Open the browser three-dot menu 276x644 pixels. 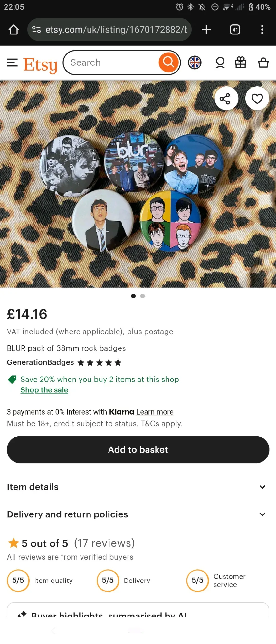coord(262,30)
